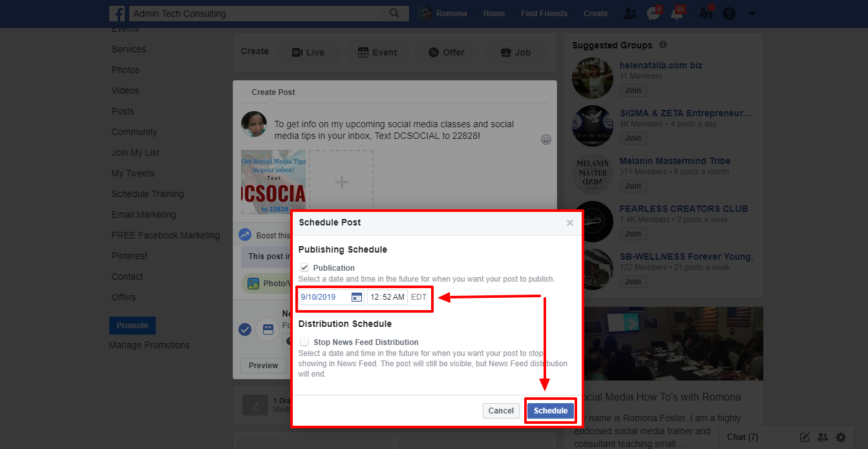Open chat settings gear icon
The image size is (868, 449).
[x=841, y=437]
